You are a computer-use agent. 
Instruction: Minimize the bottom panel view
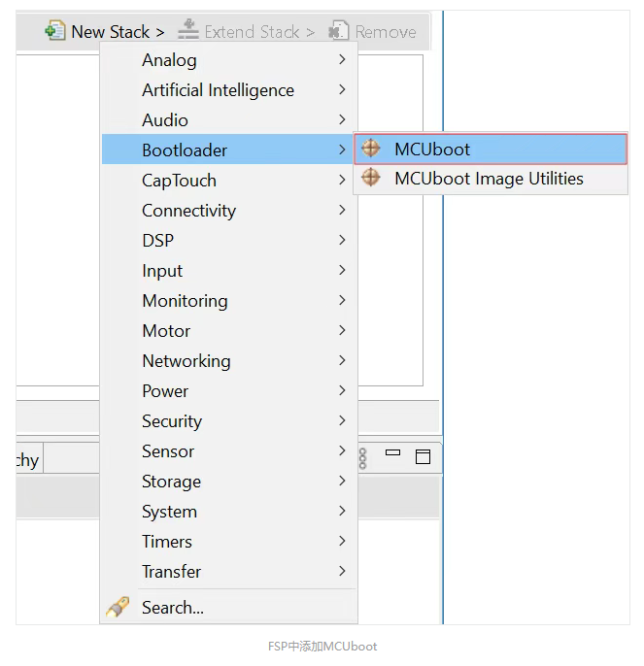coord(392,452)
